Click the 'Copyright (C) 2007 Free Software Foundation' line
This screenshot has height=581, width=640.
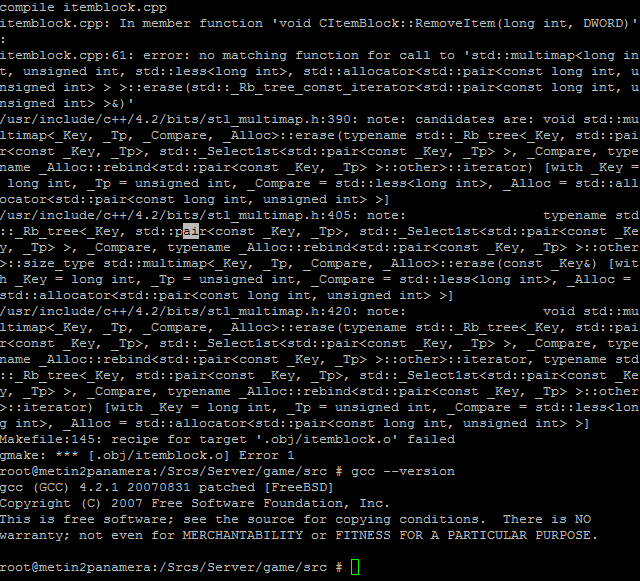tap(195, 503)
